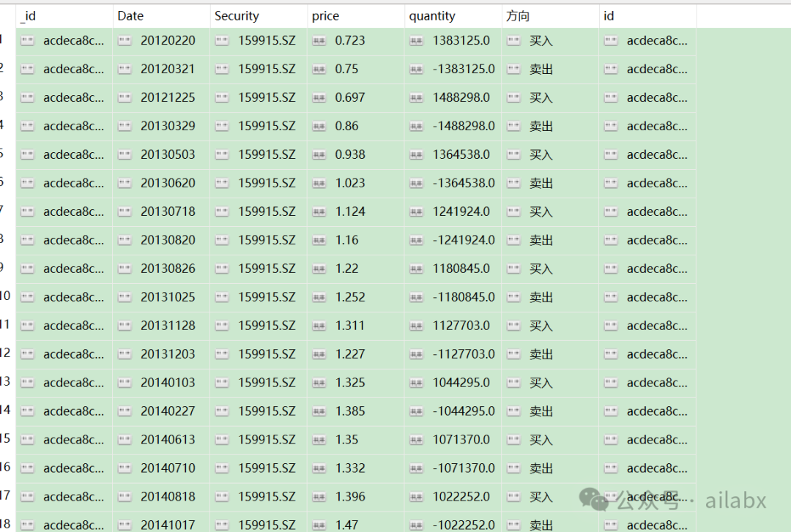Select date cell 20130820
791x532 pixels.
168,240
